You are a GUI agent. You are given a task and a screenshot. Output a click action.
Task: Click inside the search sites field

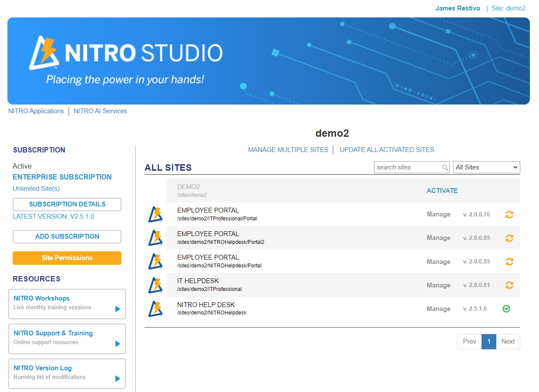[405, 167]
